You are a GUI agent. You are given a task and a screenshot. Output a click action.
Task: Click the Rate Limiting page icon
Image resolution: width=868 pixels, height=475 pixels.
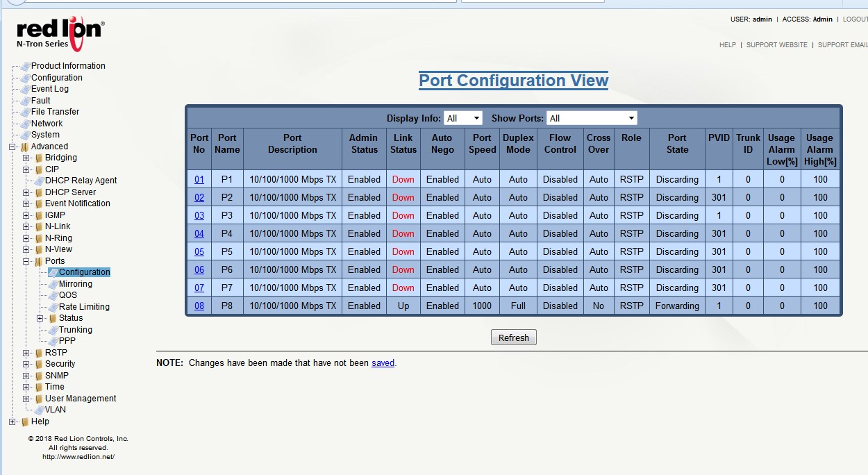(53, 307)
